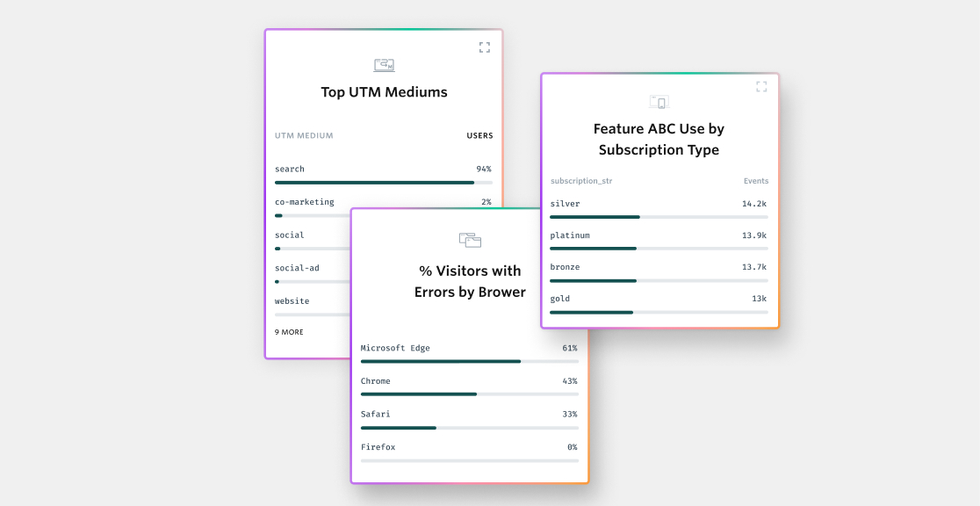Click the Top UTM Mediums card title

383,92
